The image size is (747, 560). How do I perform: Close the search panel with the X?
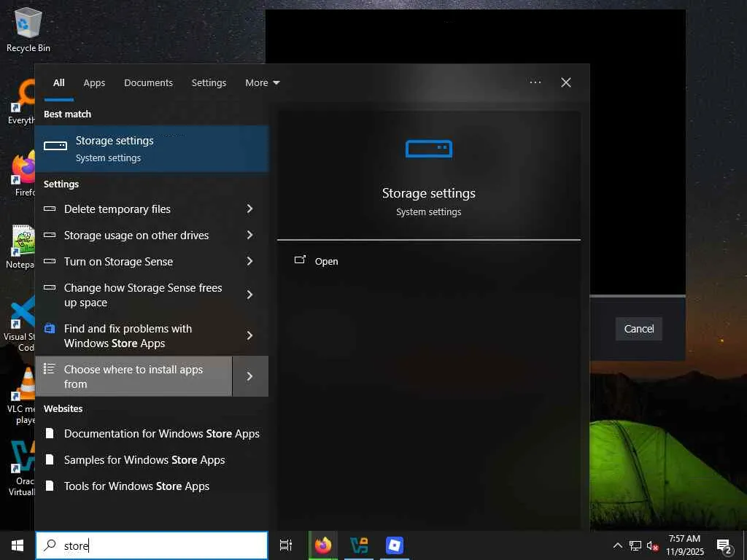pos(565,82)
